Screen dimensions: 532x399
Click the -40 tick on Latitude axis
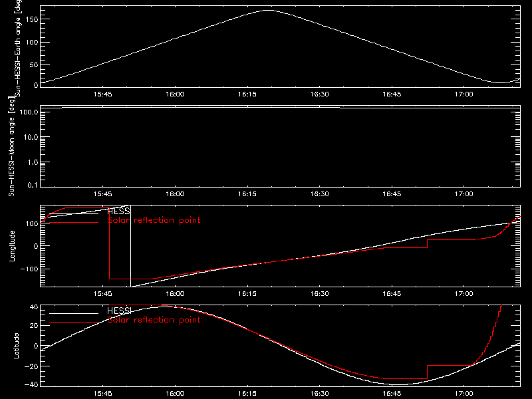31,385
